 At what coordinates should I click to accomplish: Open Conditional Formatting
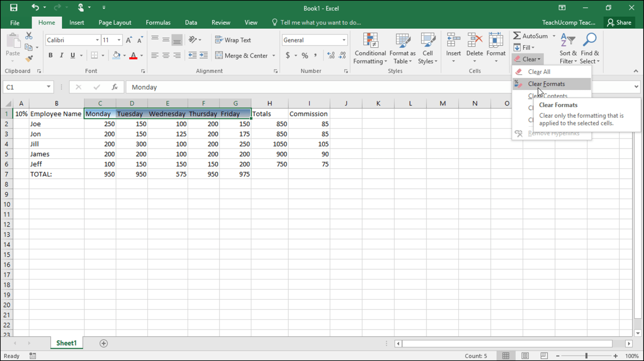click(x=370, y=48)
